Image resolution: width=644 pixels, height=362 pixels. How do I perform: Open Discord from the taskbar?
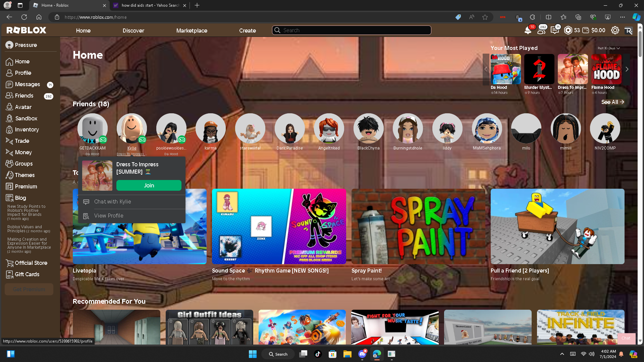coord(362,354)
